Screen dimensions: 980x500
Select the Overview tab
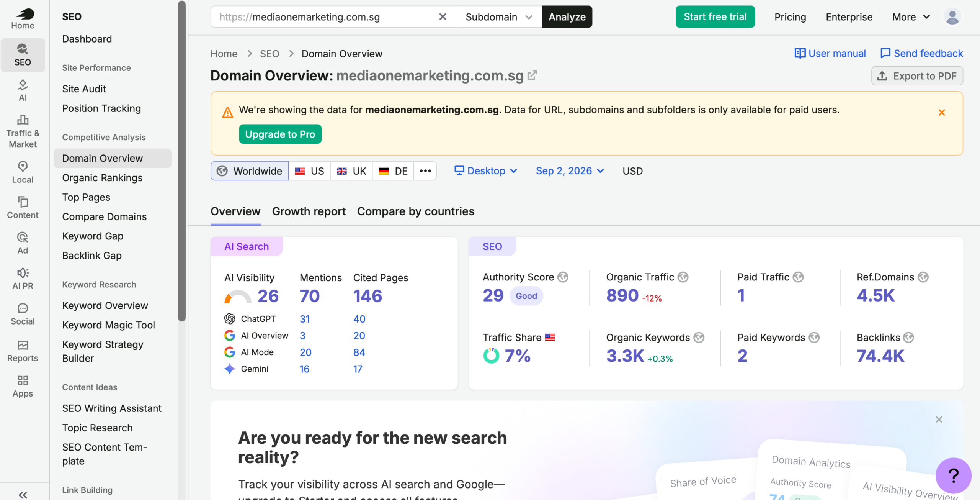tap(235, 211)
